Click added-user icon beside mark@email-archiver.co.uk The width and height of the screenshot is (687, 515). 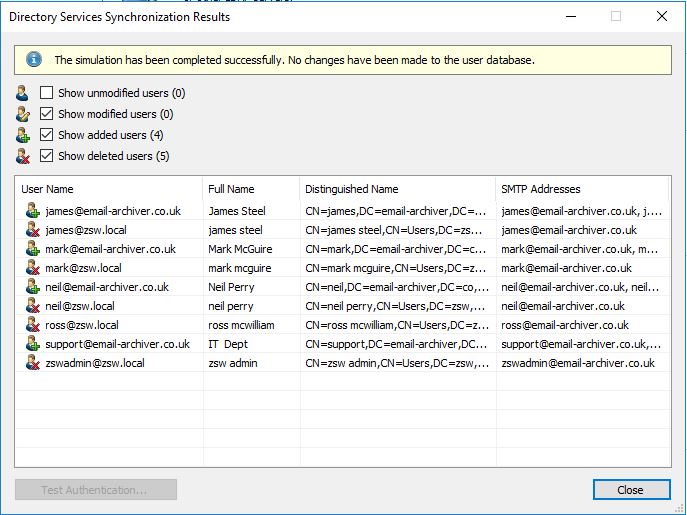click(33, 249)
